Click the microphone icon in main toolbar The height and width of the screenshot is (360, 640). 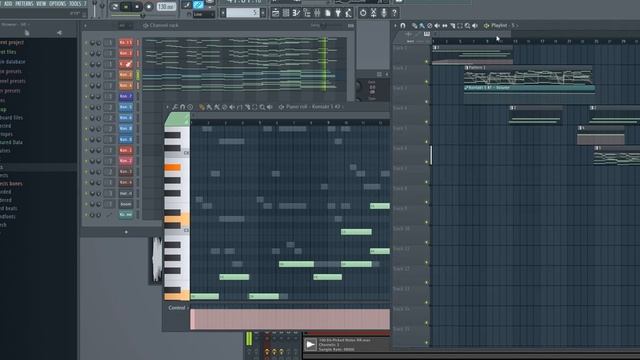click(x=384, y=13)
